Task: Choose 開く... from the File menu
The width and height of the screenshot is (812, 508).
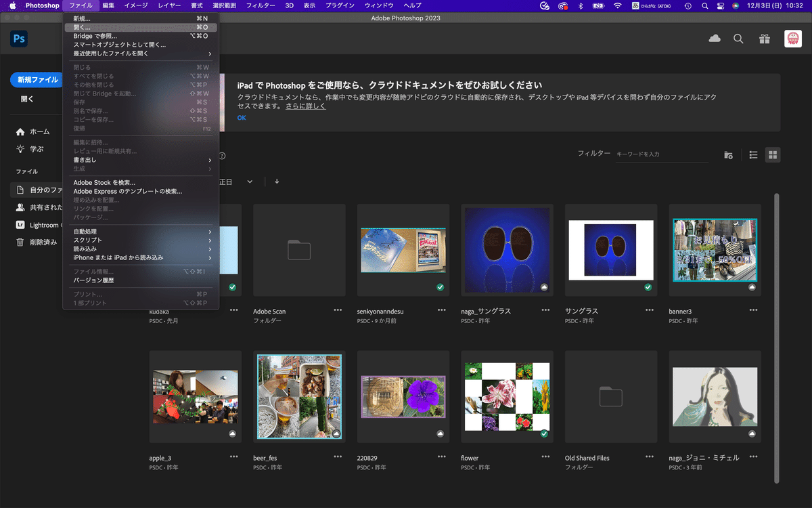Action: coord(141,27)
